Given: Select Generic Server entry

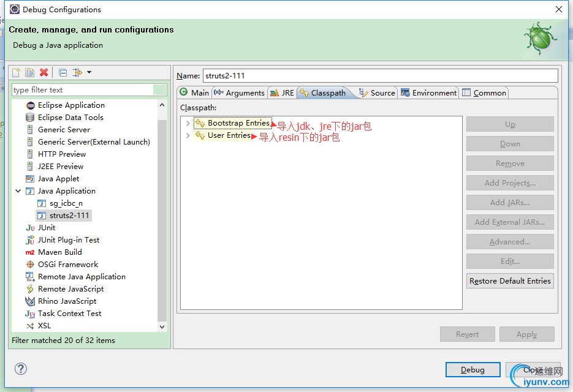Looking at the screenshot, I should (x=64, y=130).
